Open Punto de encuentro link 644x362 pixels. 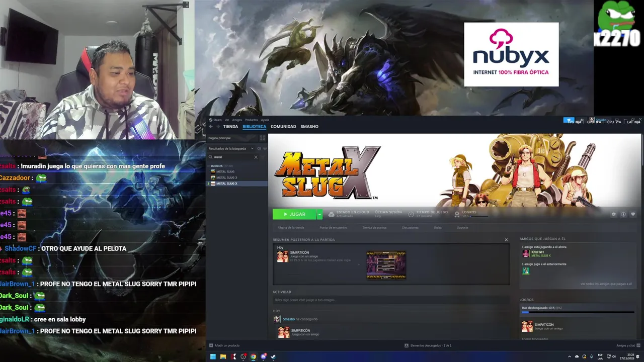click(x=333, y=228)
